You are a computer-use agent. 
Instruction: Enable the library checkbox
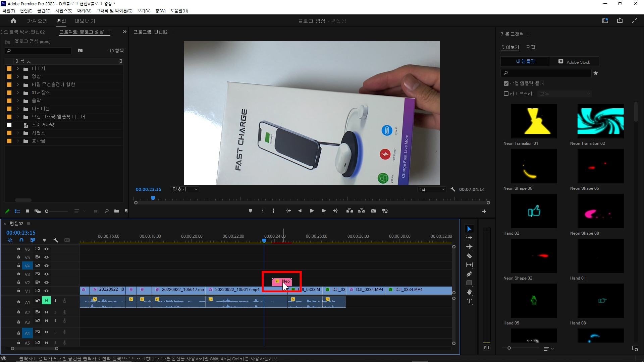coord(506,94)
